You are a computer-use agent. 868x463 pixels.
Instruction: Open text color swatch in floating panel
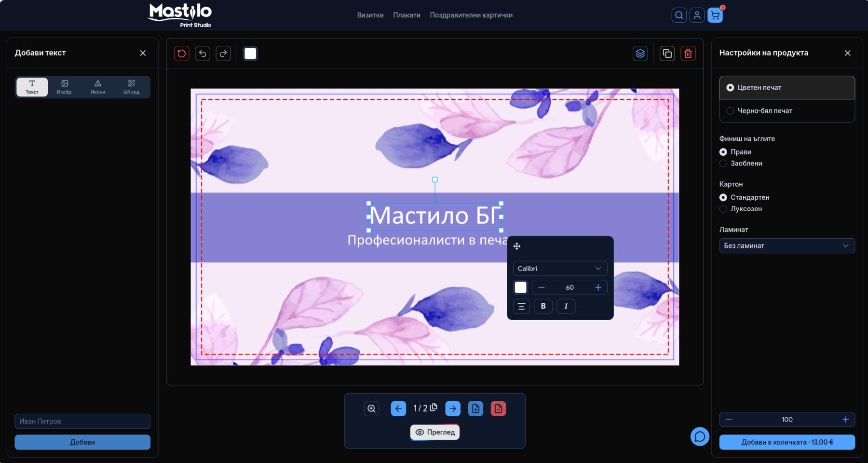point(521,287)
